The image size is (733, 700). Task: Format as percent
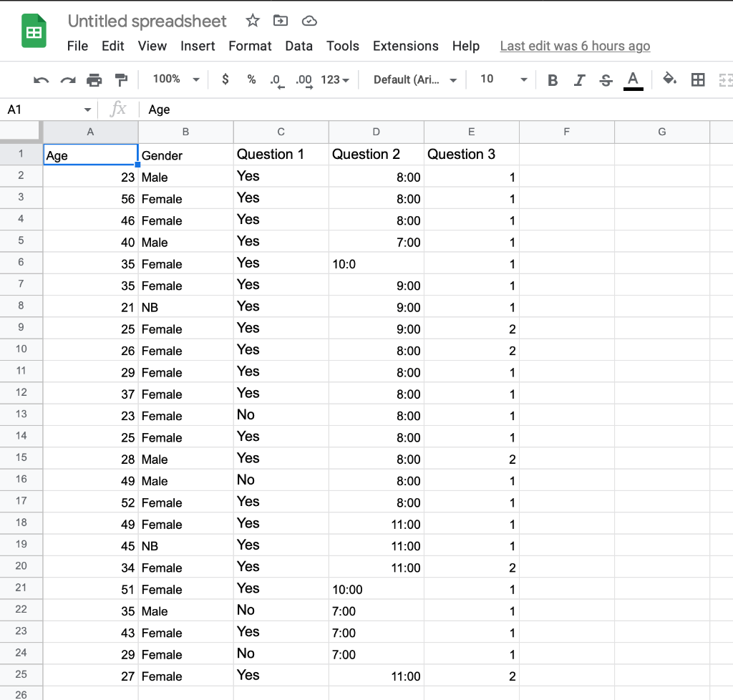tap(251, 79)
